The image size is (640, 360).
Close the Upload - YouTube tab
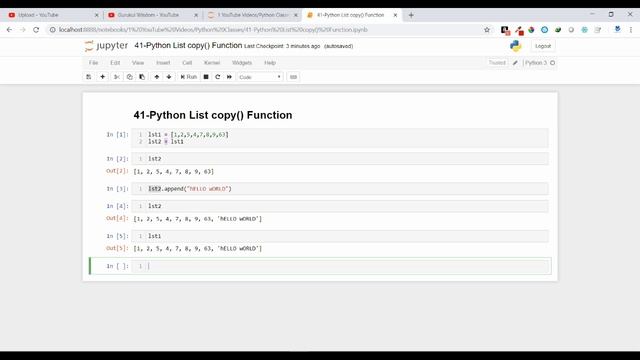[96, 15]
